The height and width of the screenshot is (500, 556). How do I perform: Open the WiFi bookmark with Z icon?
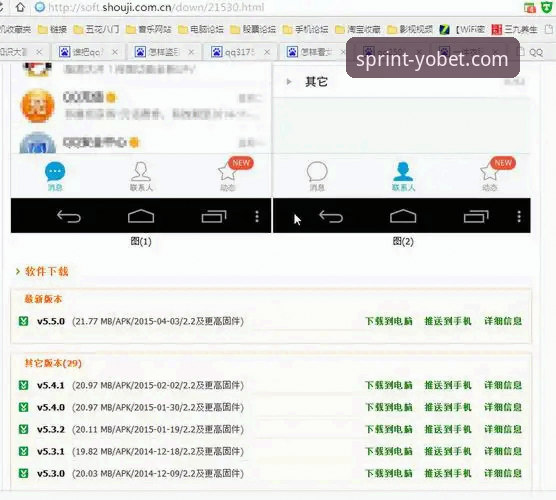[462, 29]
